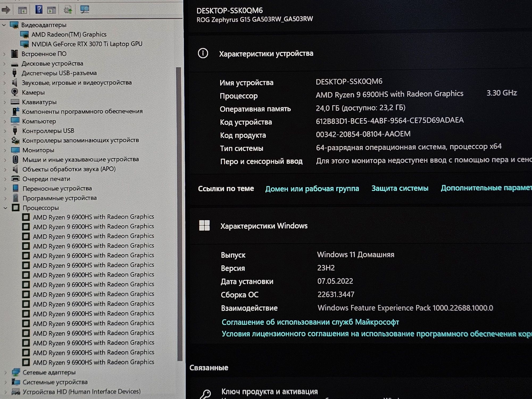Image resolution: width=532 pixels, height=399 pixels.
Task: Open the Защита системы link
Action: (400, 188)
